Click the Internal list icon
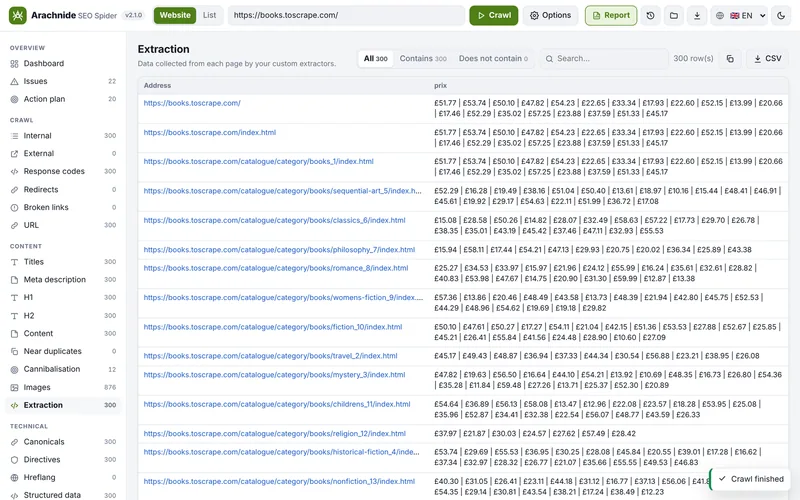The width and height of the screenshot is (800, 500). pyautogui.click(x=14, y=136)
